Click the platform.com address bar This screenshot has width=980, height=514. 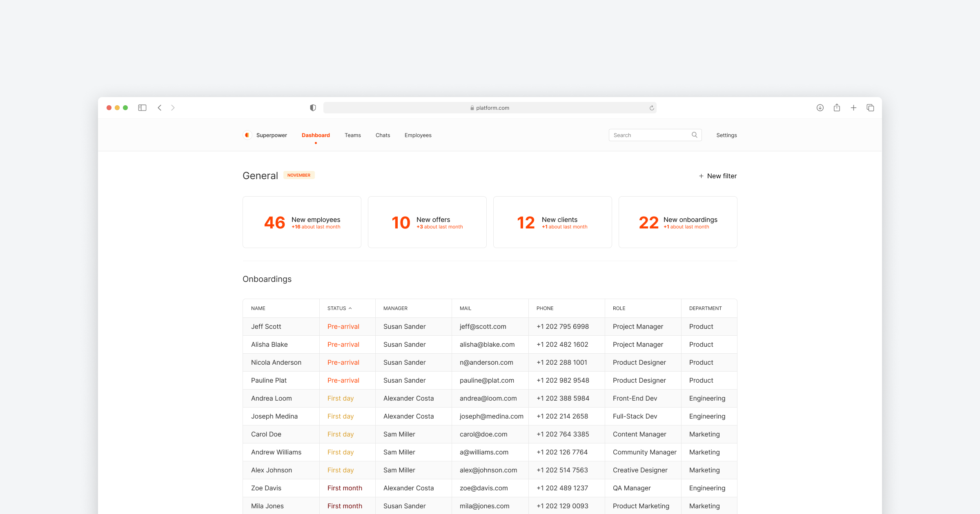490,108
